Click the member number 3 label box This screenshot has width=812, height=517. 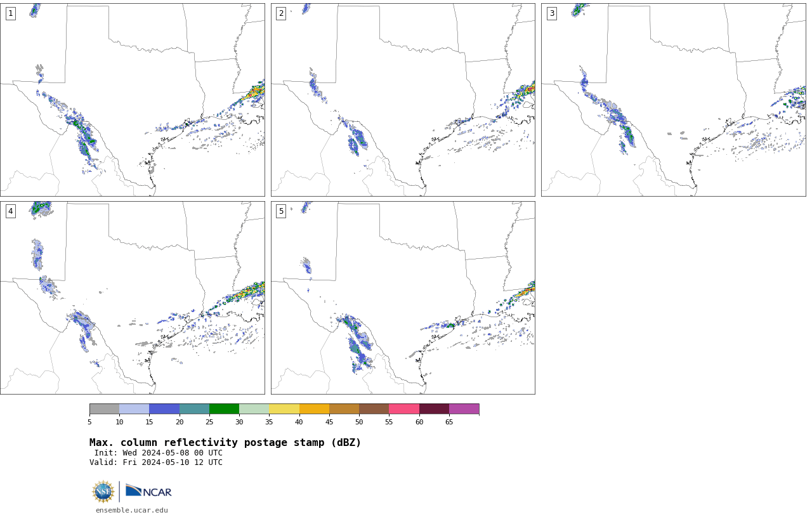pos(552,13)
